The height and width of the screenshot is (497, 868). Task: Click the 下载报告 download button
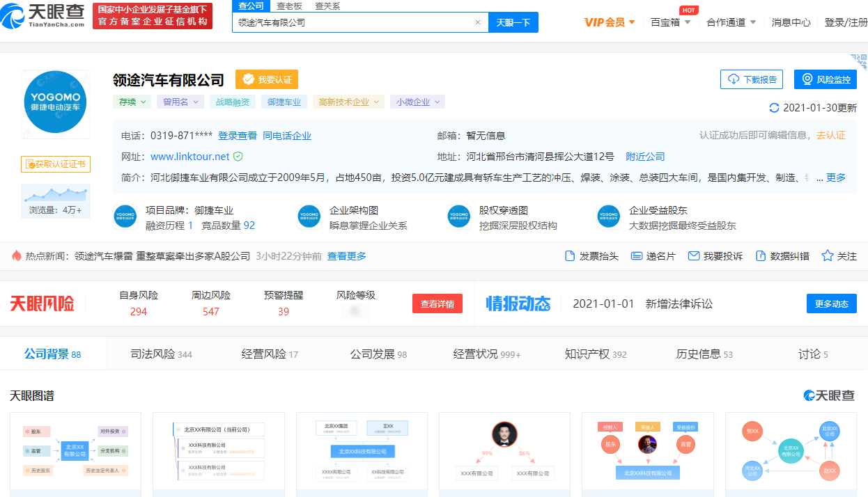pos(752,79)
